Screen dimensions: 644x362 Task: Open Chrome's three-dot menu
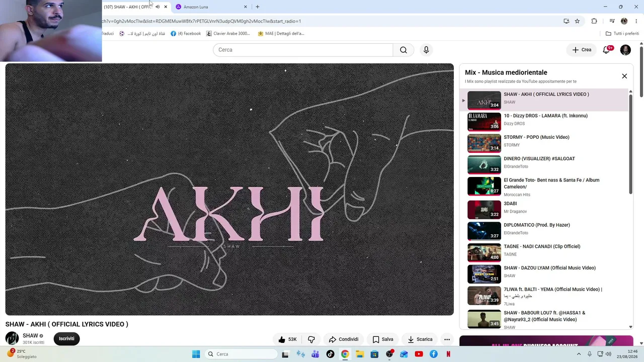coord(636,21)
